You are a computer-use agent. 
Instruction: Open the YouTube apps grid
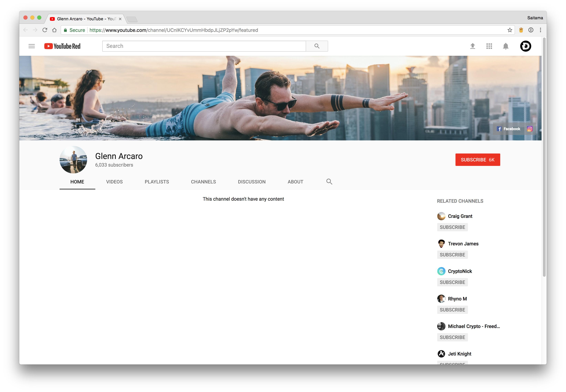pyautogui.click(x=489, y=46)
